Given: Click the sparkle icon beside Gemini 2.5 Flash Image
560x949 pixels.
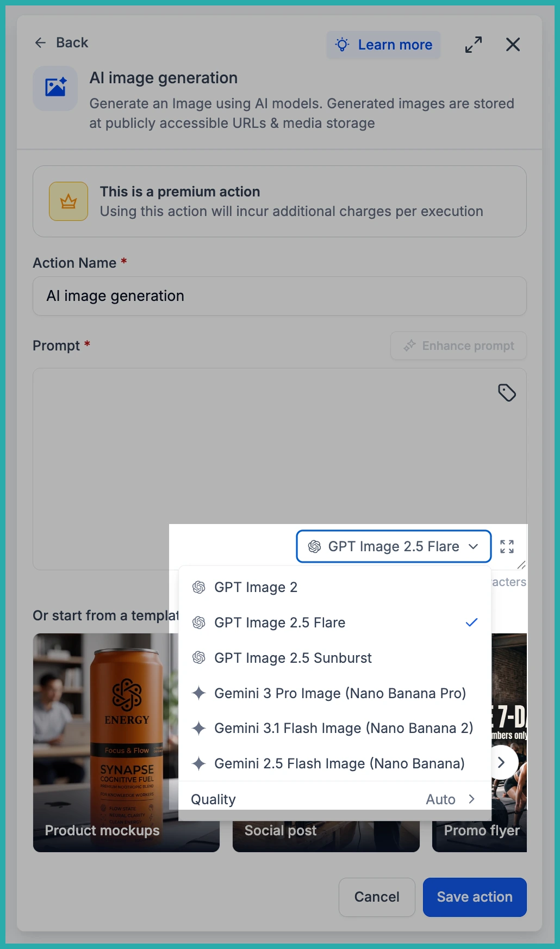Looking at the screenshot, I should pyautogui.click(x=199, y=763).
